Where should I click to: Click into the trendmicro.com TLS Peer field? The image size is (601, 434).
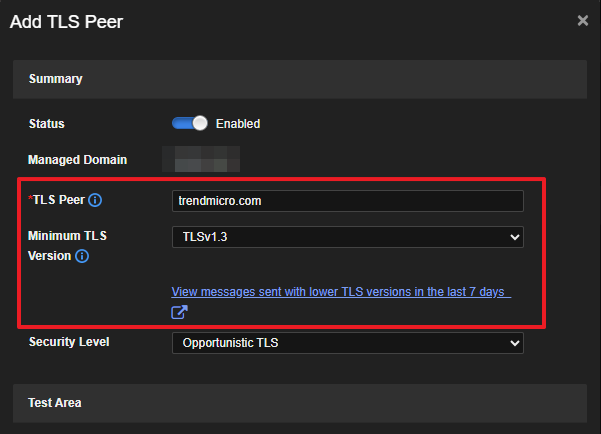(x=347, y=201)
